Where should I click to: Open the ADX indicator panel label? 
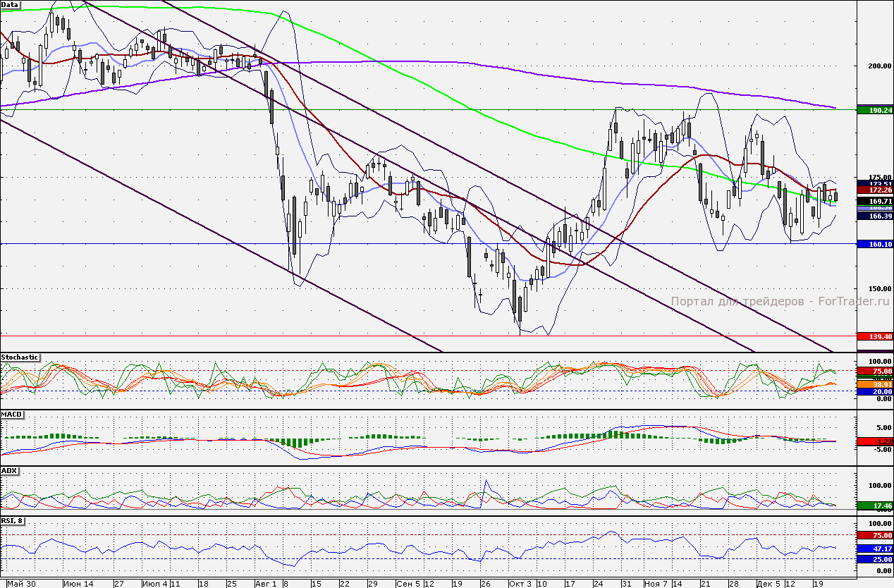9,470
